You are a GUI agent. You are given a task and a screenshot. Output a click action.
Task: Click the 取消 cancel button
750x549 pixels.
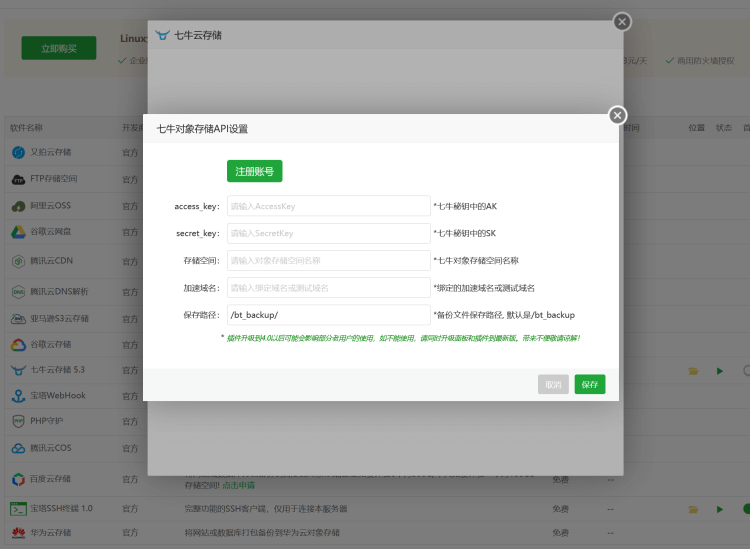pos(553,384)
